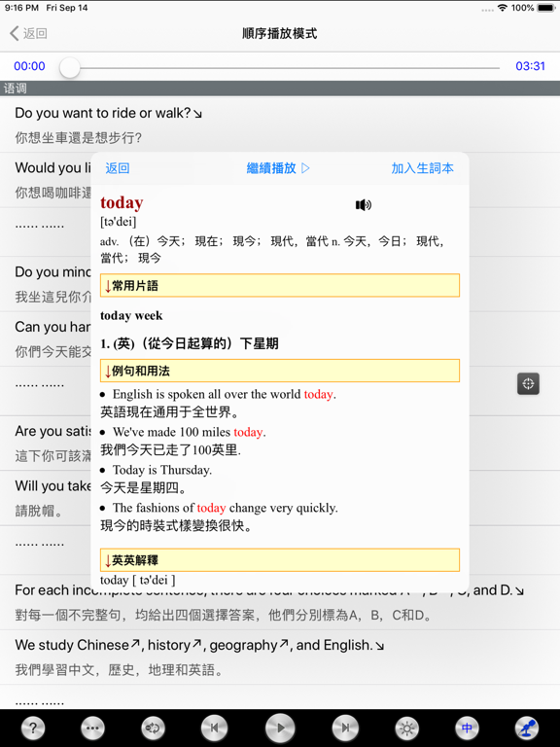Tap the battery status indicator

tap(545, 8)
